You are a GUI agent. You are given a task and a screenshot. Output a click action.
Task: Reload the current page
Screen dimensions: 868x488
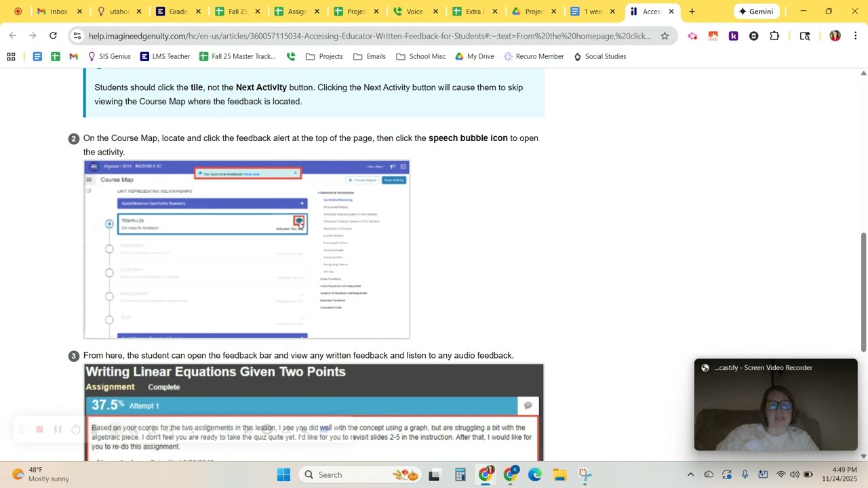(x=53, y=36)
